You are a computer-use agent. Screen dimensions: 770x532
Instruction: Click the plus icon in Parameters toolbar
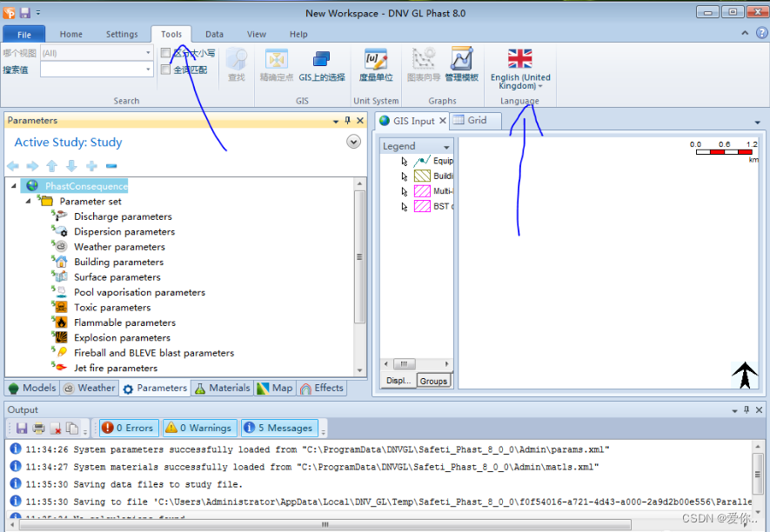(x=92, y=166)
